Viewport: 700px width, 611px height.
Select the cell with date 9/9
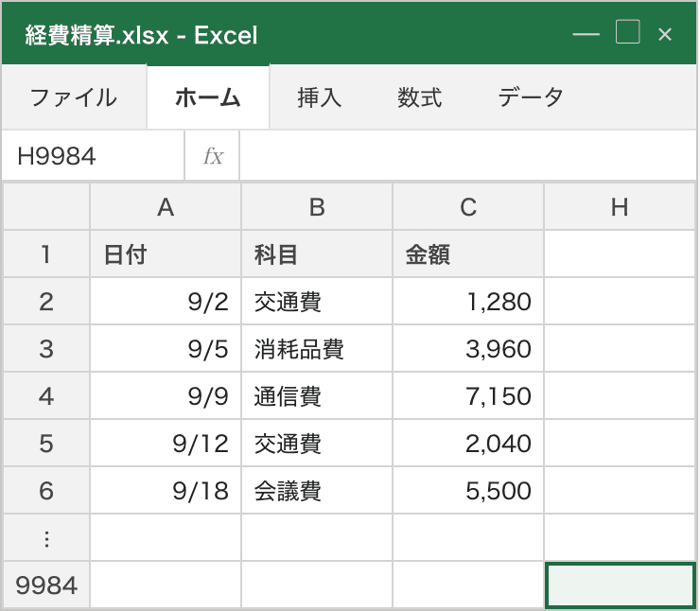click(x=166, y=396)
